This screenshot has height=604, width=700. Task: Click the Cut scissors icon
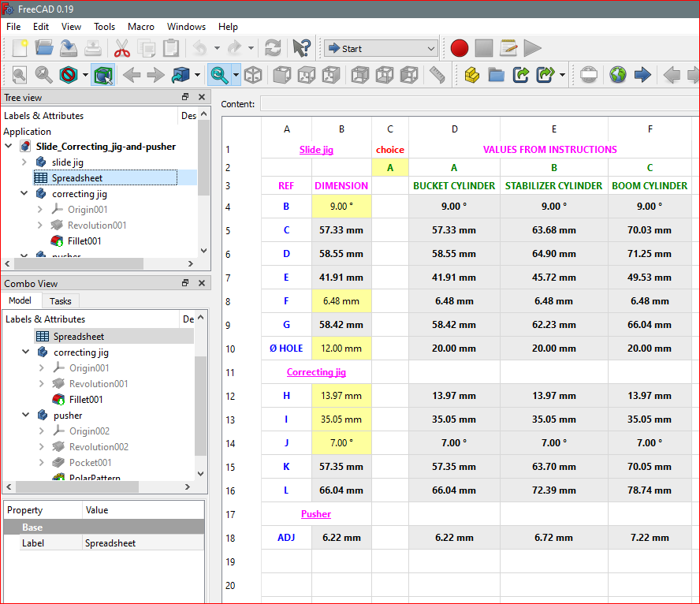121,48
